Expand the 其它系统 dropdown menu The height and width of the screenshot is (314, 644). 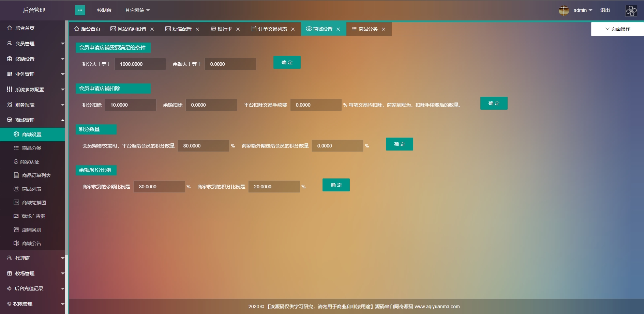click(137, 10)
